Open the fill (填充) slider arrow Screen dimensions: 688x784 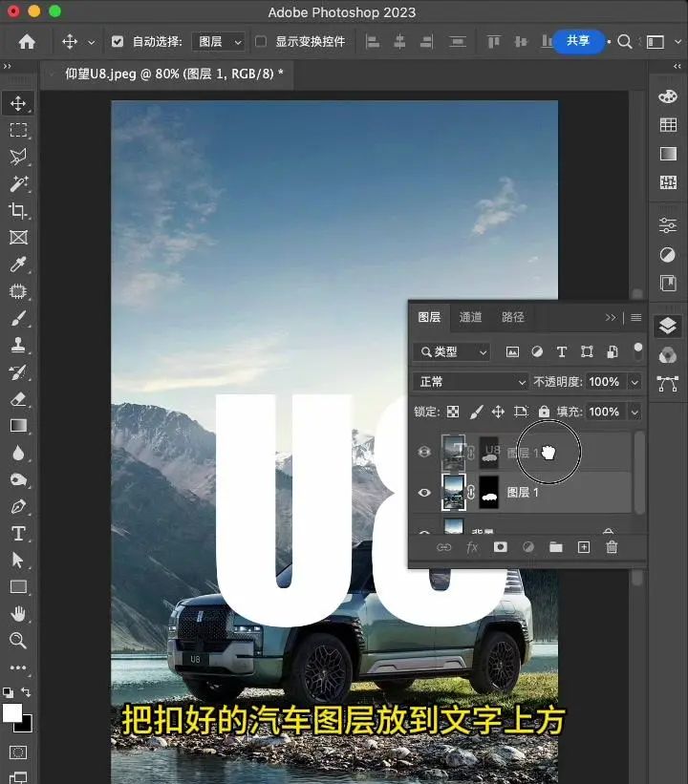tap(634, 412)
